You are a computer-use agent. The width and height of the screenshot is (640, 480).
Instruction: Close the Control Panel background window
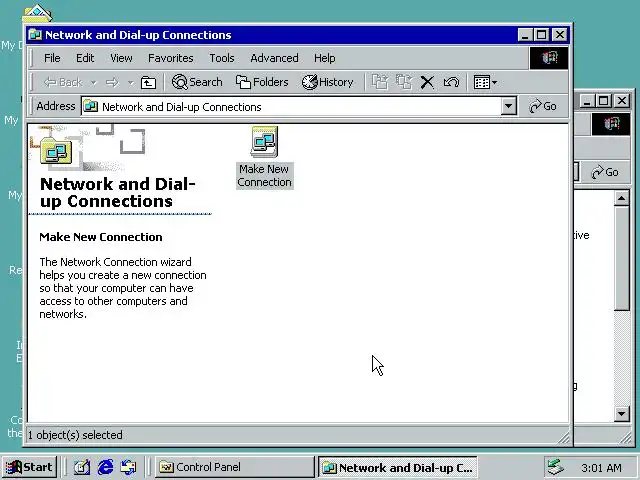pyautogui.click(x=621, y=101)
